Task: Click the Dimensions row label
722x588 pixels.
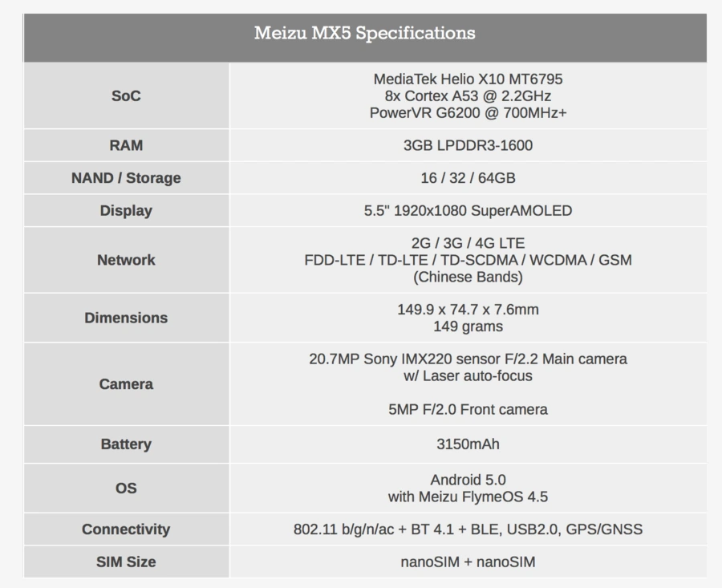Action: point(126,318)
